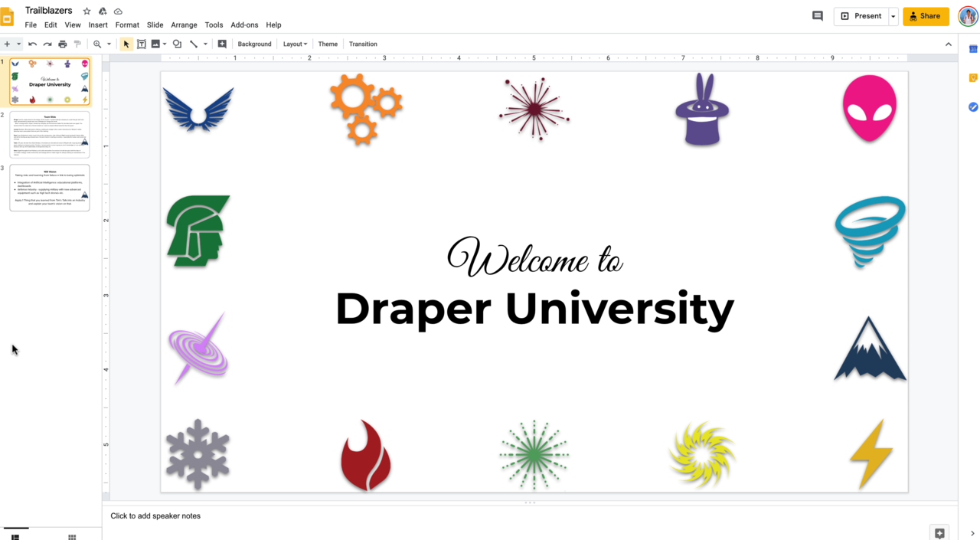Expand the insert image dropdown arrow

click(165, 44)
